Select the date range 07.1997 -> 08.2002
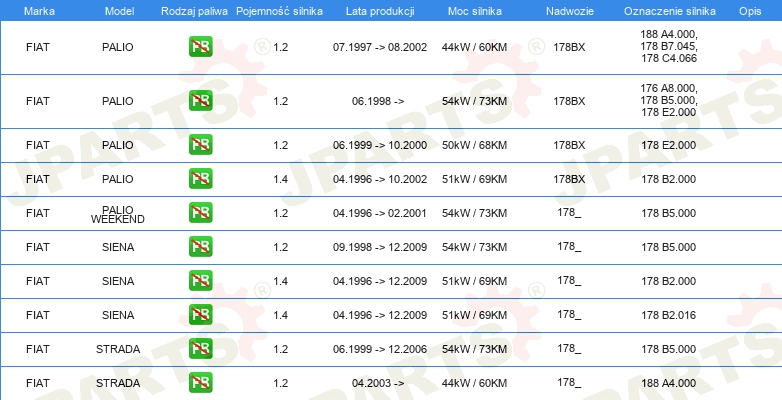This screenshot has width=782, height=400. click(380, 47)
